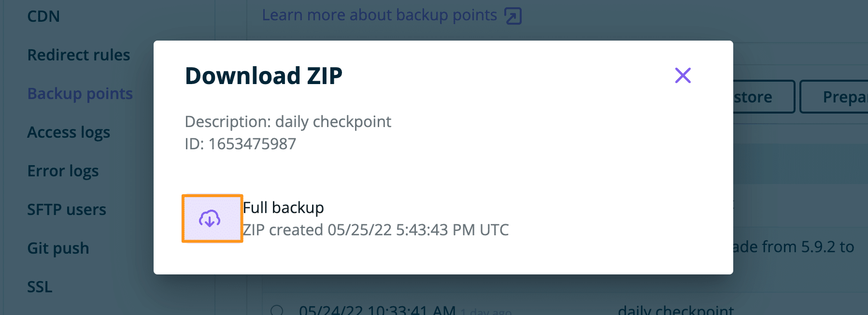
Task: Open Learn more about backup points link
Action: tap(379, 15)
